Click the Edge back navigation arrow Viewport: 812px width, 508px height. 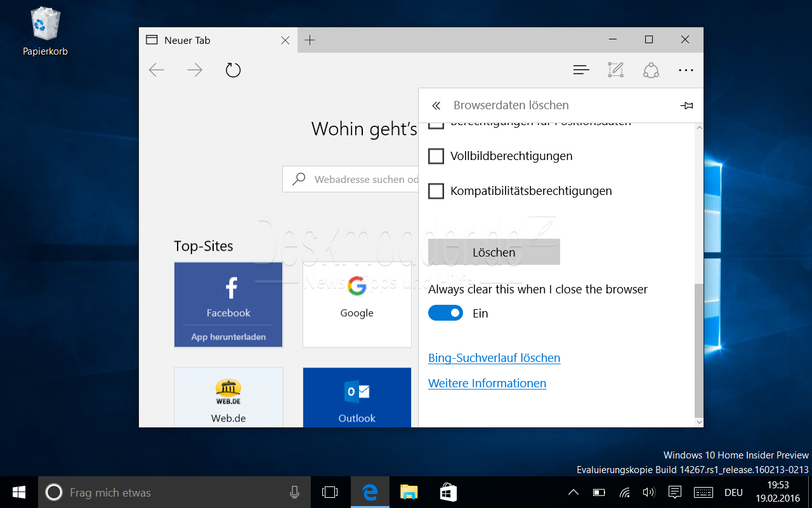pyautogui.click(x=156, y=70)
